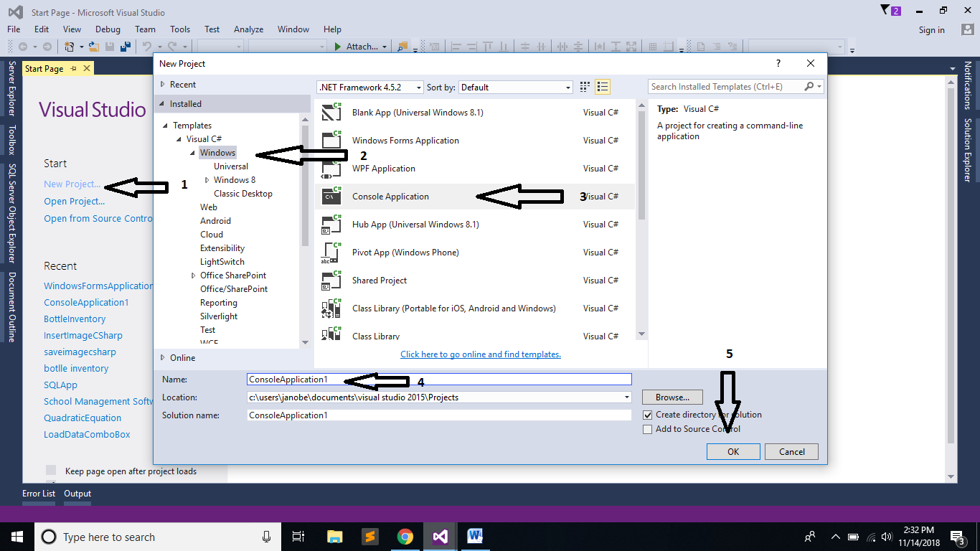Open the Analyze menu
This screenshot has height=551, width=980.
coord(248,29)
